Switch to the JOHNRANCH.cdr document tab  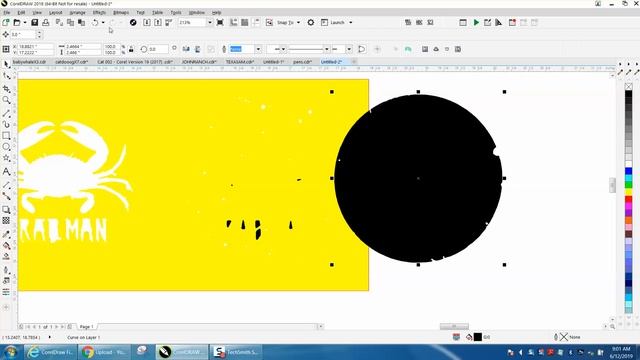[199, 62]
